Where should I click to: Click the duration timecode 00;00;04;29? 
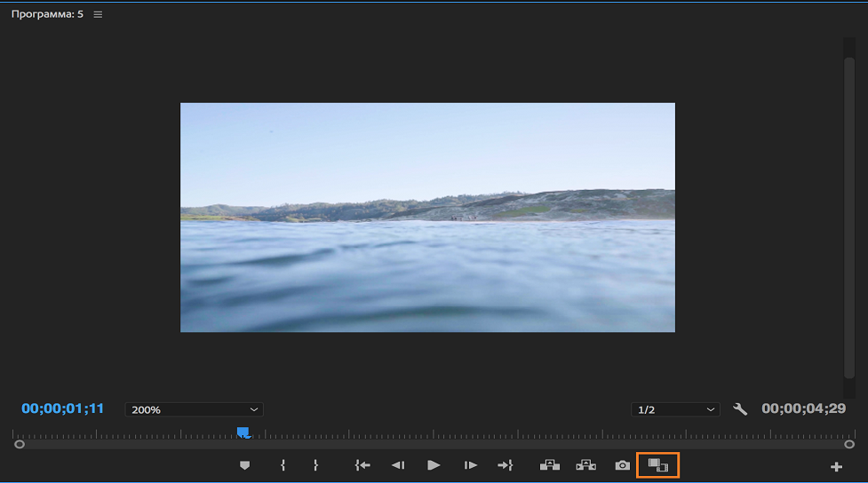(x=804, y=408)
